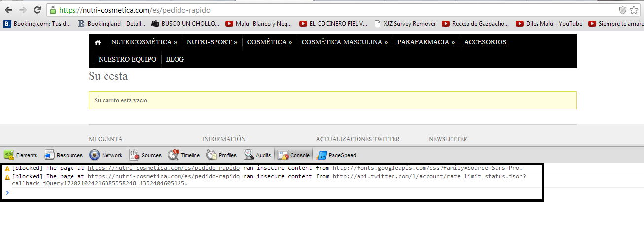This screenshot has height=247, width=644.
Task: Open the ACCESORIOS menu item
Action: (485, 42)
